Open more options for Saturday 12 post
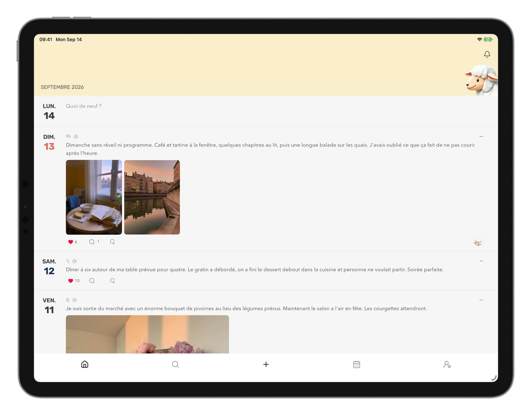 point(481,261)
